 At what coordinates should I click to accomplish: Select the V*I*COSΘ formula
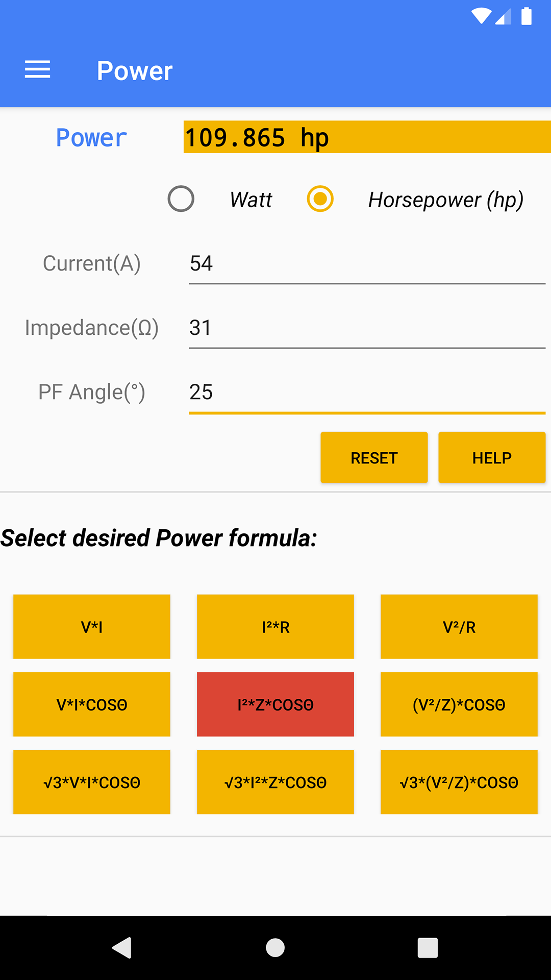click(92, 704)
